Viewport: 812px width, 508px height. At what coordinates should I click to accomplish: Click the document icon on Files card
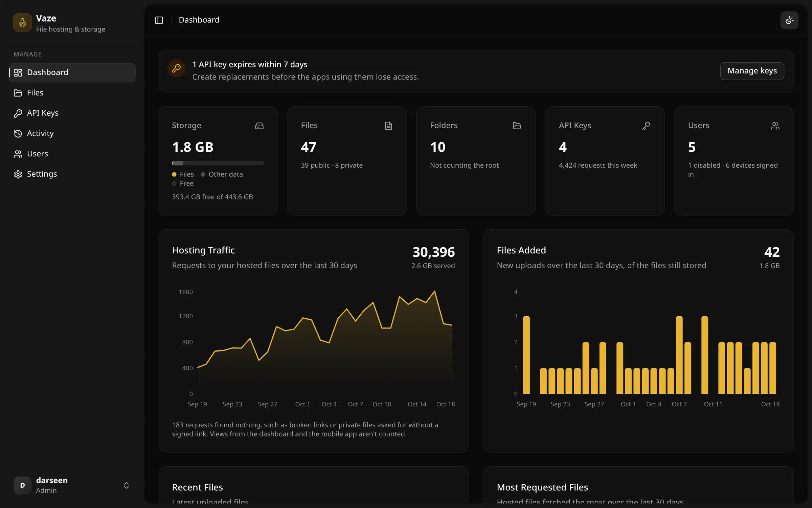pyautogui.click(x=388, y=126)
